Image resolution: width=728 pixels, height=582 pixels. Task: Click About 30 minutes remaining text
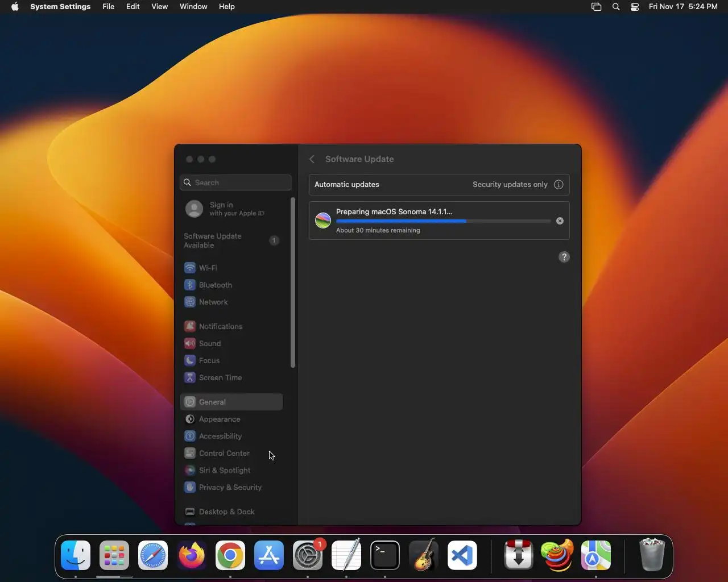coord(378,230)
